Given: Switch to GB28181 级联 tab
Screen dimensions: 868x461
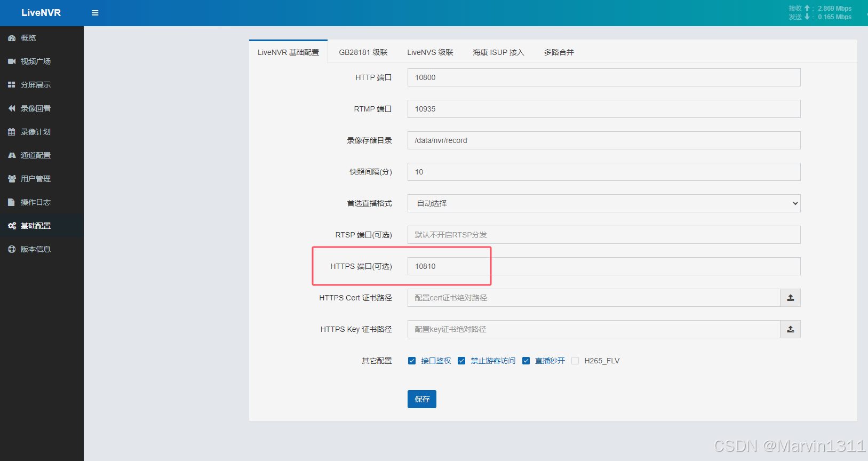Looking at the screenshot, I should point(363,52).
